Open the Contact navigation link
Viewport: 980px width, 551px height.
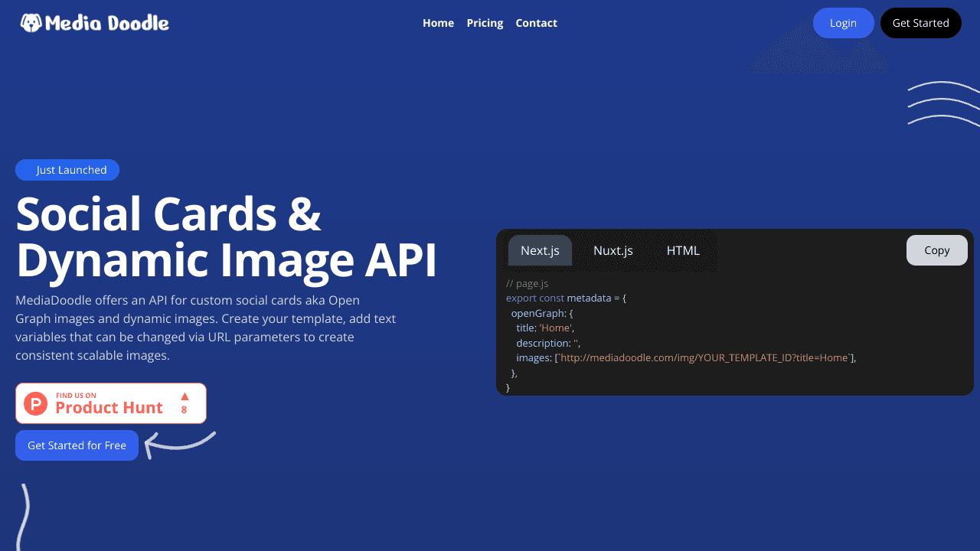[x=536, y=23]
